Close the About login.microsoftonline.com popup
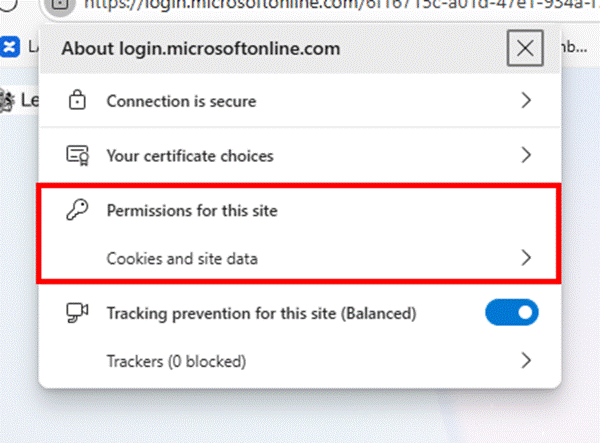 click(x=525, y=48)
